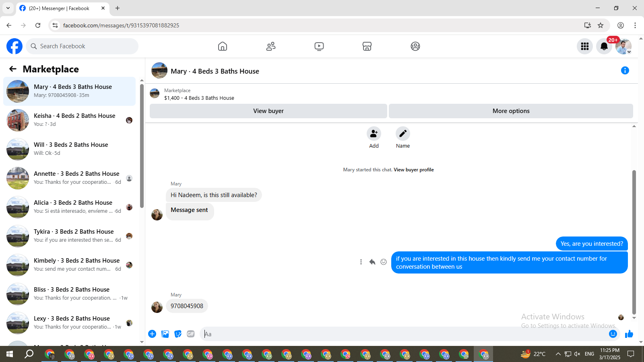This screenshot has width=644, height=362.
Task: Open the Chrome profile icon
Action: [x=621, y=25]
